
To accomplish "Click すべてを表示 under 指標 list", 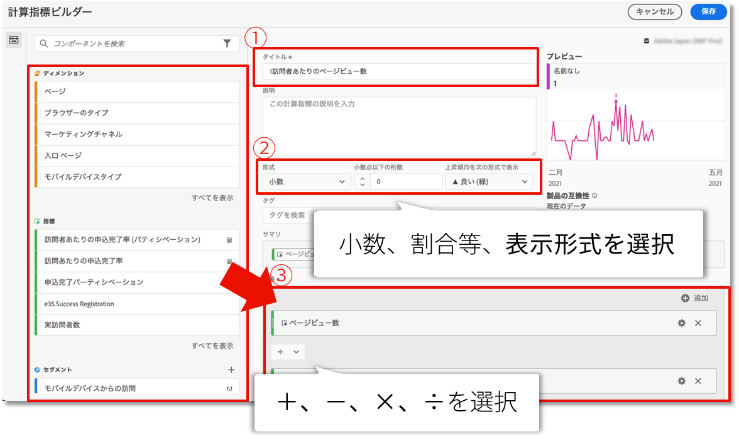I will (212, 346).
